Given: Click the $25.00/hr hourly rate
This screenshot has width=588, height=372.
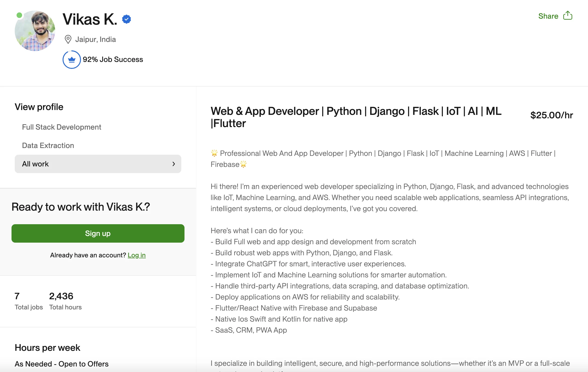Looking at the screenshot, I should (x=551, y=115).
